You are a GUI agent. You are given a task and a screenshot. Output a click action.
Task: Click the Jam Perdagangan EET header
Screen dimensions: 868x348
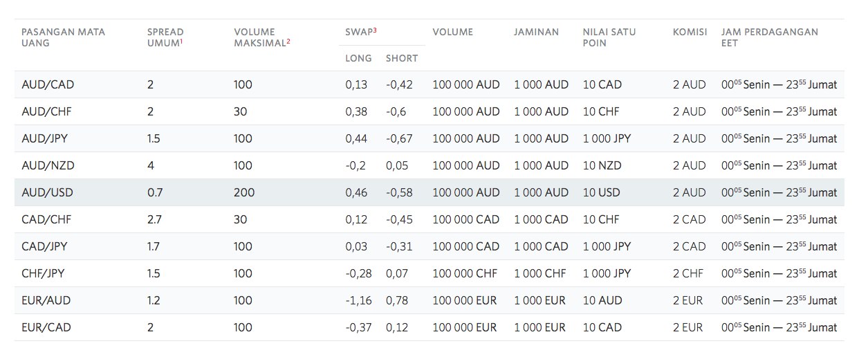(x=770, y=37)
